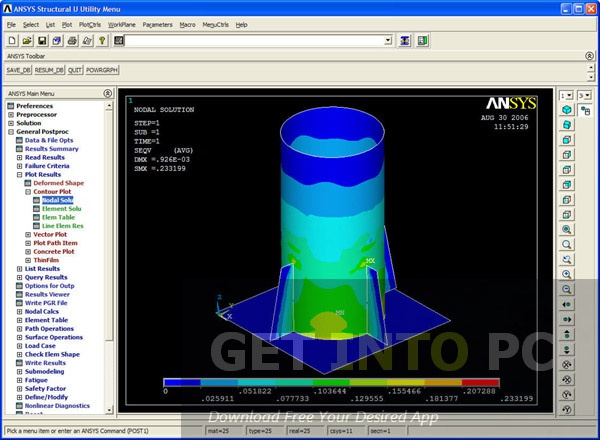Image resolution: width=600 pixels, height=440 pixels.
Task: Click the Nodal Solu tree item
Action: (57, 200)
